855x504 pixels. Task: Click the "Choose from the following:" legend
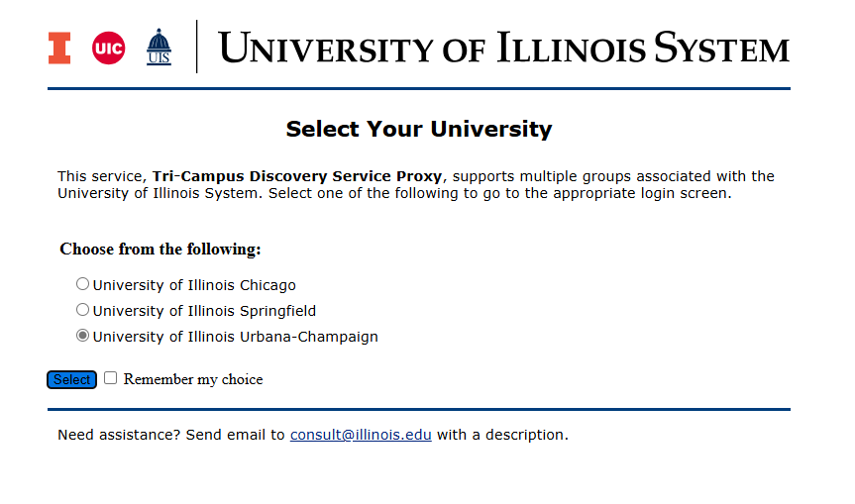pos(160,249)
